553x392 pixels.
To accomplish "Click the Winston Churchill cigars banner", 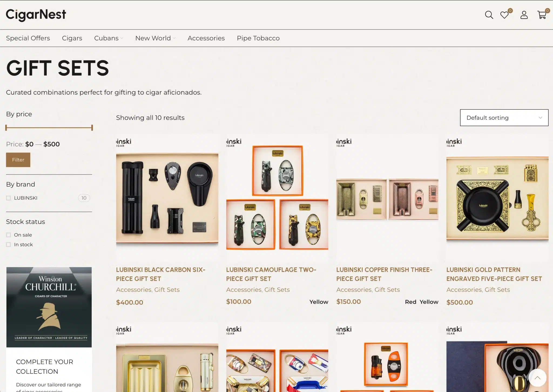I will 49,307.
